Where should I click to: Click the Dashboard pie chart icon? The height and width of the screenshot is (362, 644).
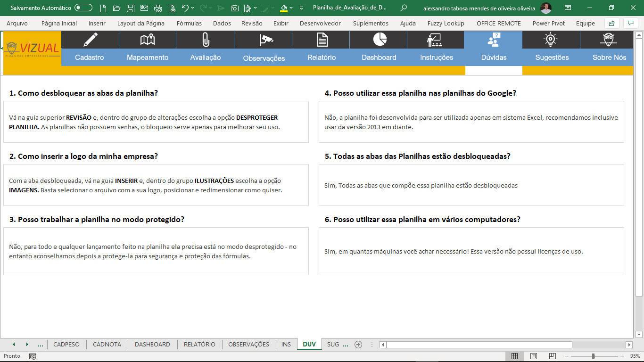click(380, 39)
